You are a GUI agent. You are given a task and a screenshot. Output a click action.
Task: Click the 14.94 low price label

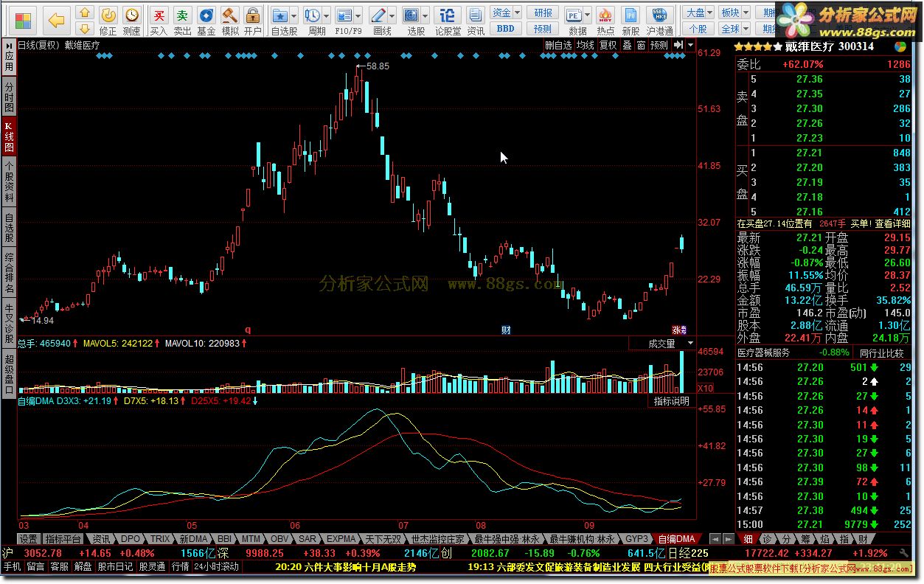[x=43, y=321]
